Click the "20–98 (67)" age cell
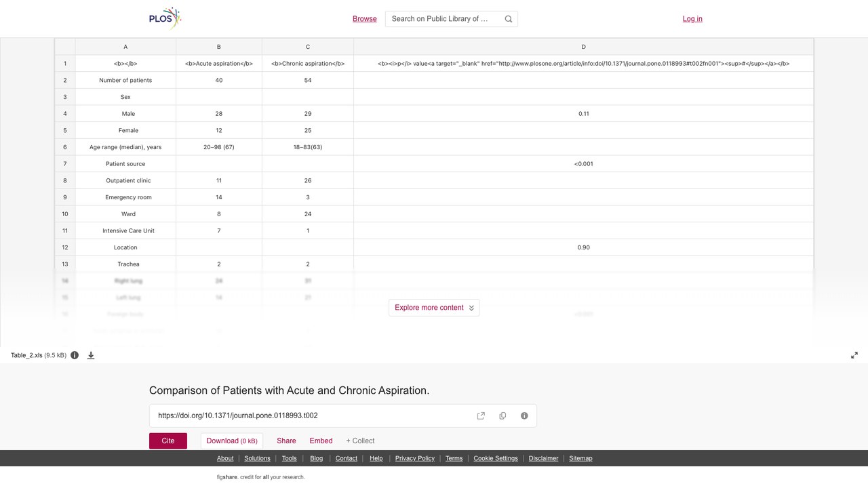Image resolution: width=868 pixels, height=488 pixels. click(x=219, y=147)
